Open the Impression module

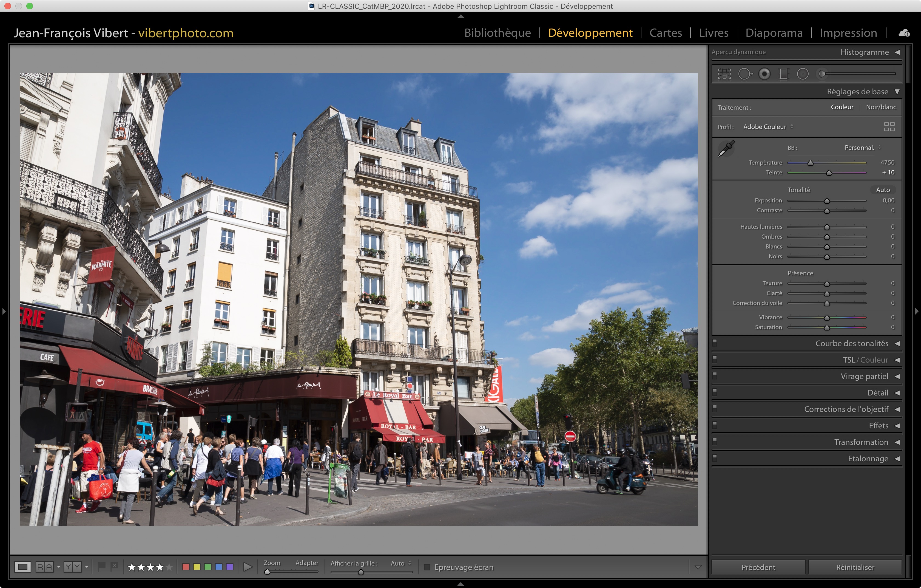(848, 33)
